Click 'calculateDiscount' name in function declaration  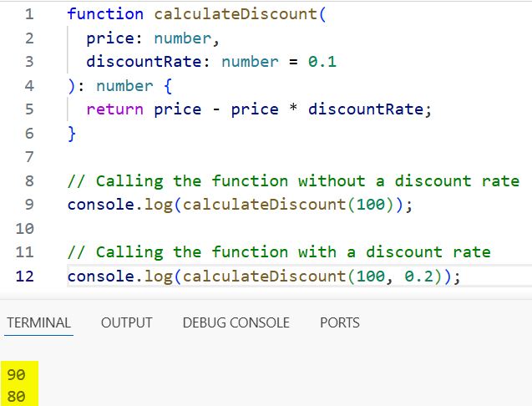(236, 14)
